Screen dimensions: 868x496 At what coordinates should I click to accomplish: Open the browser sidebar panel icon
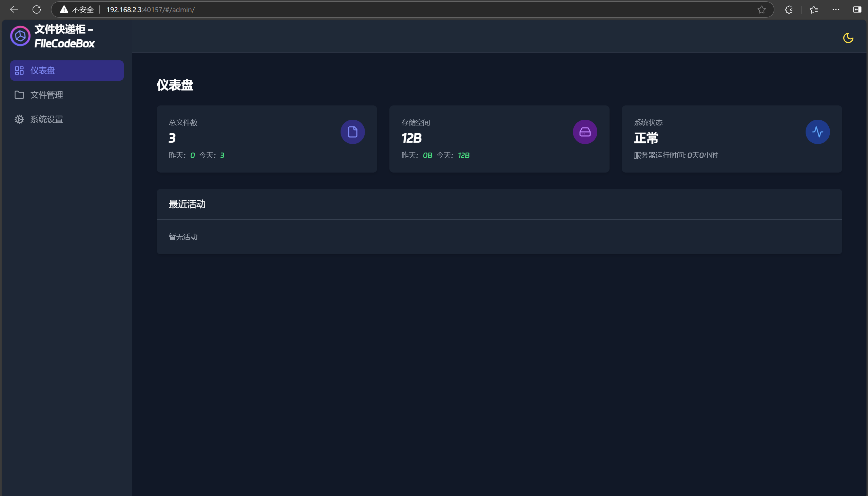(x=857, y=9)
